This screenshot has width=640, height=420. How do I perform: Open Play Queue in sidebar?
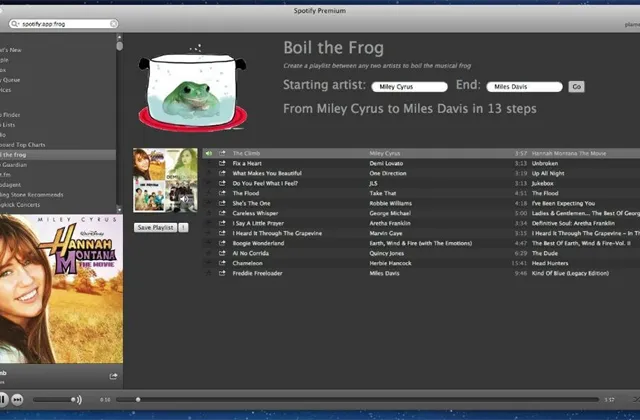coord(10,80)
